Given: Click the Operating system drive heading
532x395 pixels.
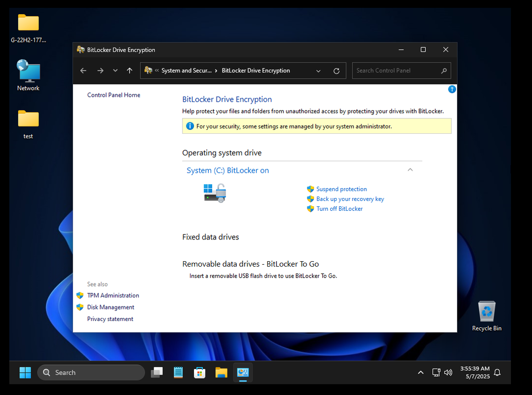Looking at the screenshot, I should pos(222,153).
